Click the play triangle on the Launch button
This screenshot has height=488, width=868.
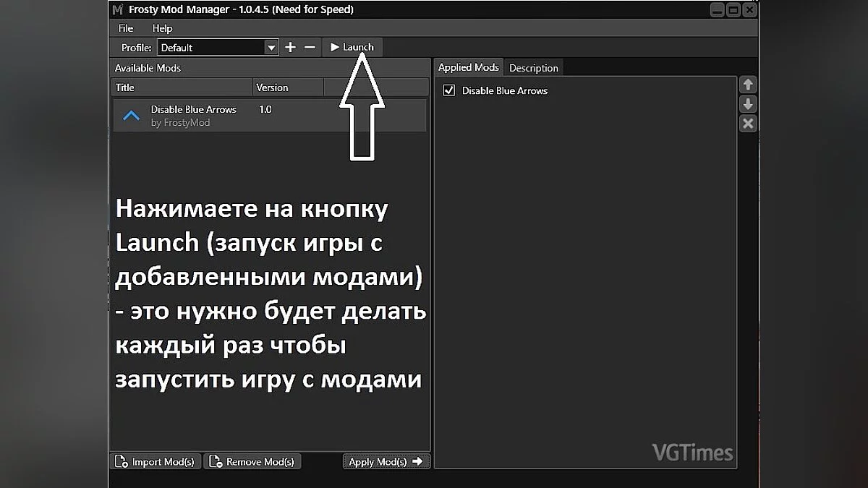[x=336, y=47]
